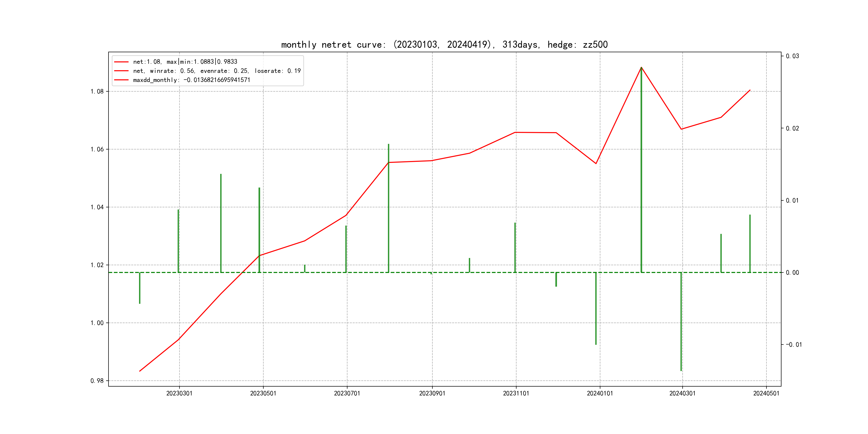This screenshot has height=434, width=868.
Task: Click the maxdd_monthly legend entry
Action: point(191,80)
